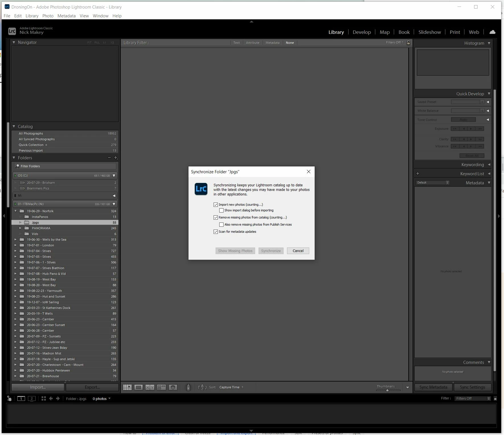Open Metadata Default preset dropdown
The height and width of the screenshot is (435, 504).
click(x=433, y=183)
